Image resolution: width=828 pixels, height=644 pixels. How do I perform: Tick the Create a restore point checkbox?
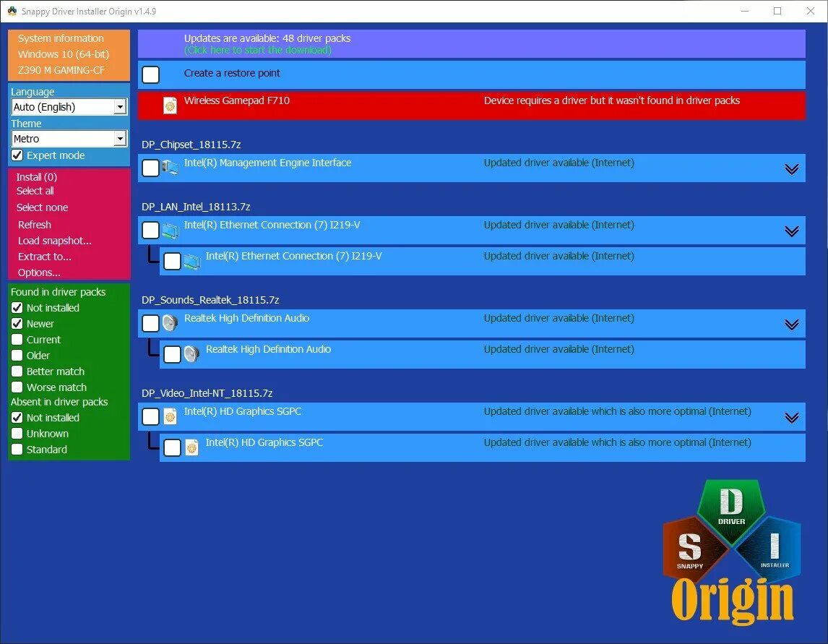pos(150,74)
